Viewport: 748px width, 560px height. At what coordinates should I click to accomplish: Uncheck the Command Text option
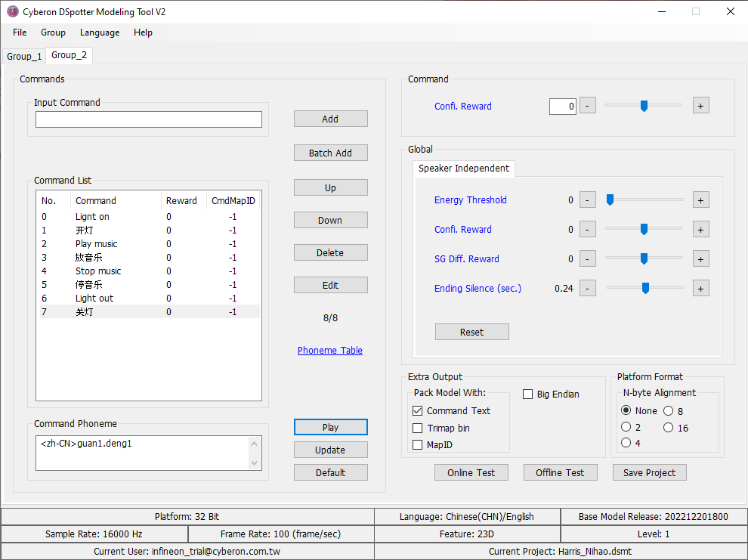[418, 410]
